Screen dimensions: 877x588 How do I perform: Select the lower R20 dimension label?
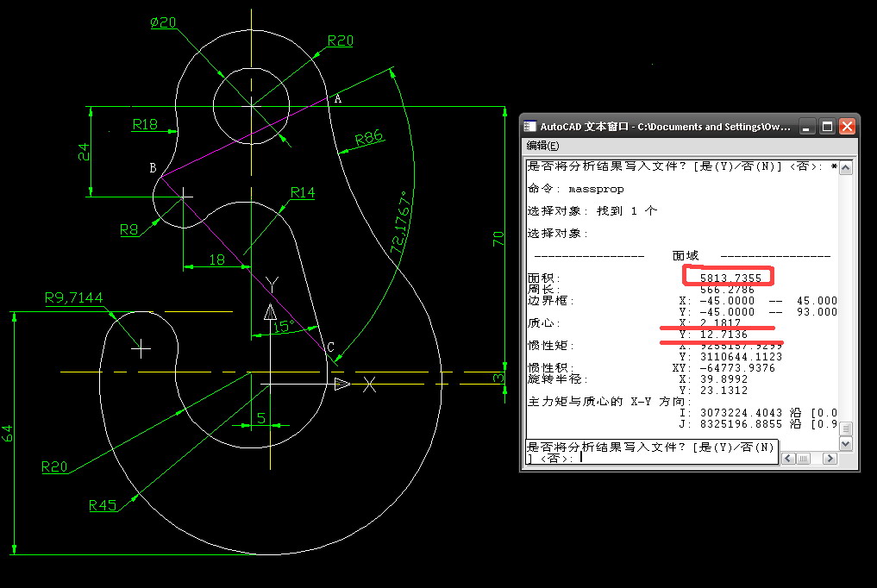[x=54, y=466]
